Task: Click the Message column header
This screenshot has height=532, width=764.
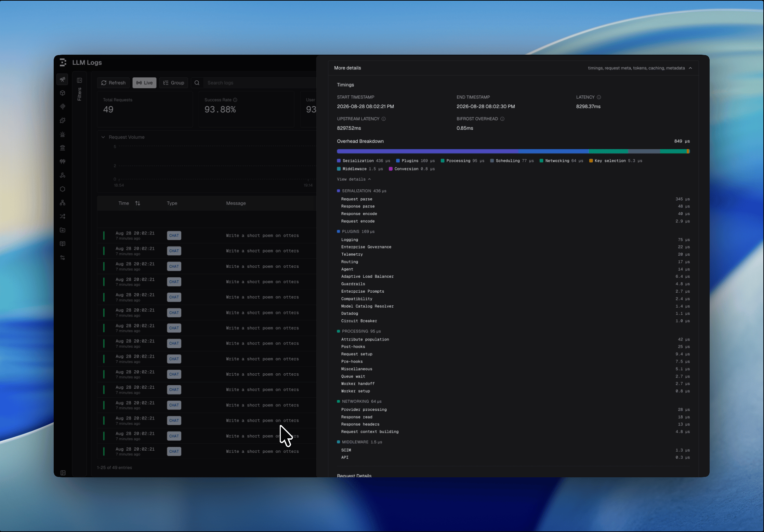Action: pos(236,203)
